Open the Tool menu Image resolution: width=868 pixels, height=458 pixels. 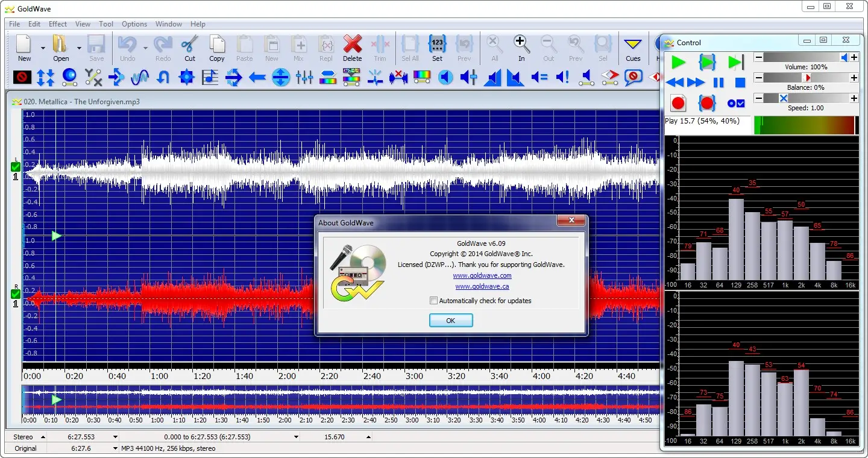click(106, 24)
